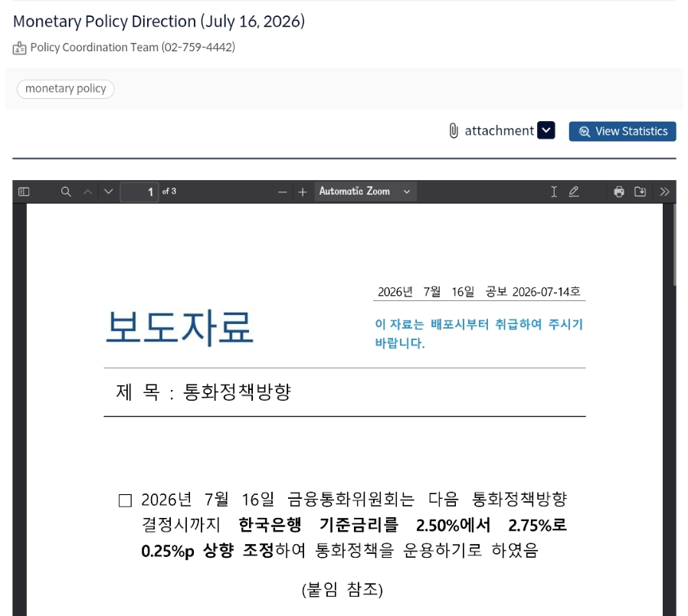Click the square bullet before 2026년 paragraph
This screenshot has width=688, height=616.
point(125,500)
